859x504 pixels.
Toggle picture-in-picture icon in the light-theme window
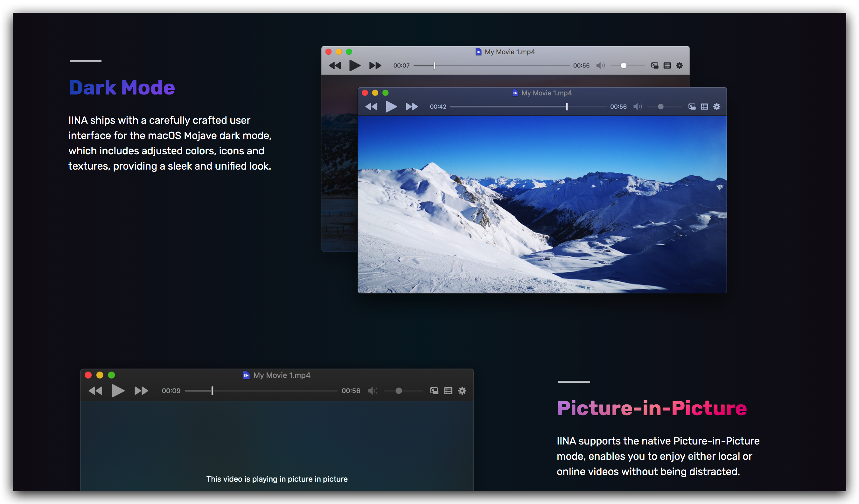point(654,66)
